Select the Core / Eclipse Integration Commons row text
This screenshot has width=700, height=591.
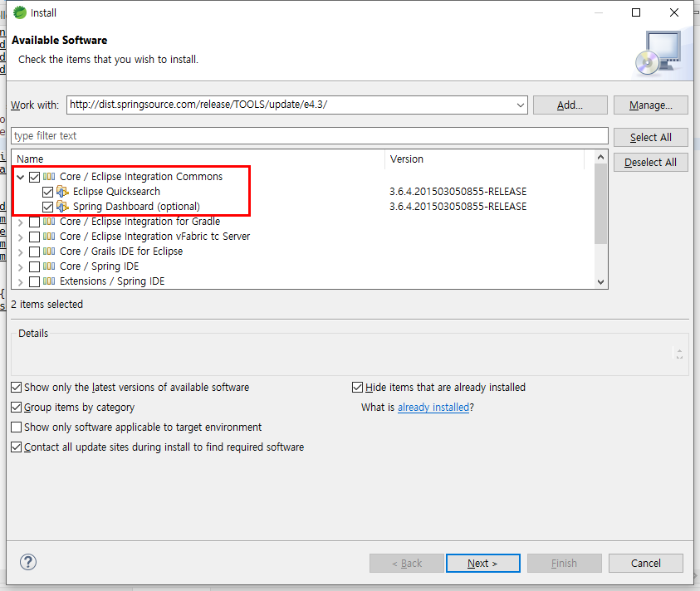click(x=141, y=176)
